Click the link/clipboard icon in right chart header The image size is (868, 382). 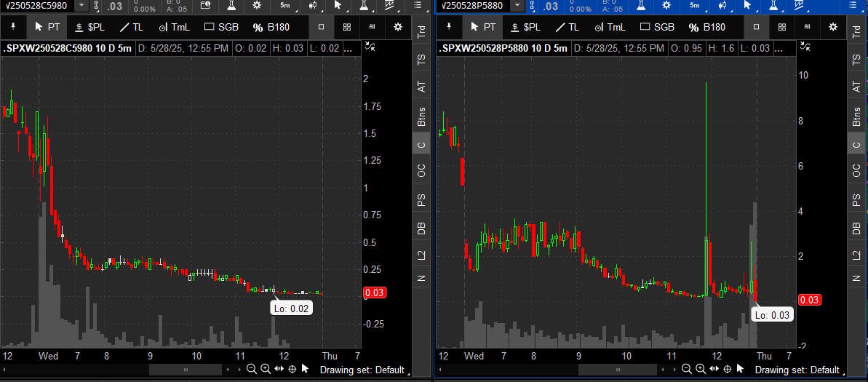(x=532, y=6)
